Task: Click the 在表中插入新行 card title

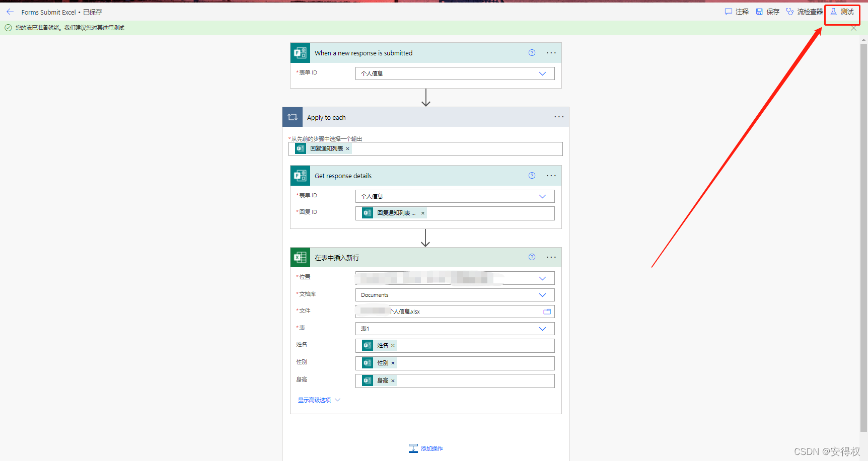Action: point(337,258)
